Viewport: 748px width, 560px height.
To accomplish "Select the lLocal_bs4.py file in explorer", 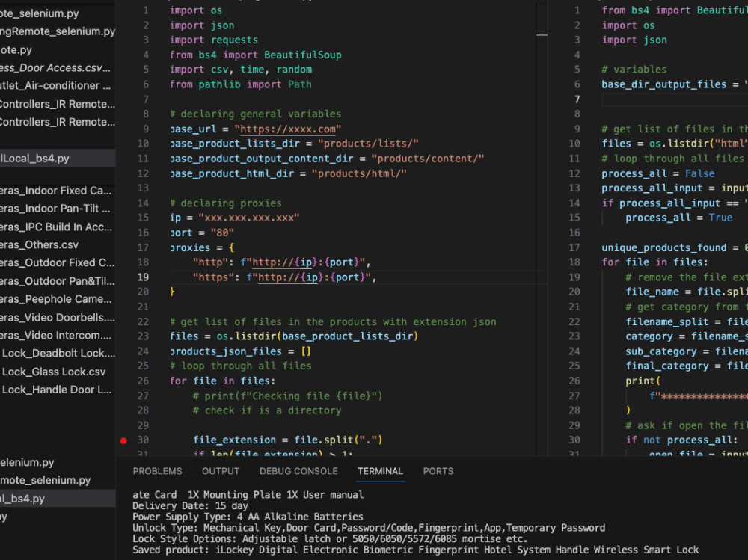I will coord(58,159).
